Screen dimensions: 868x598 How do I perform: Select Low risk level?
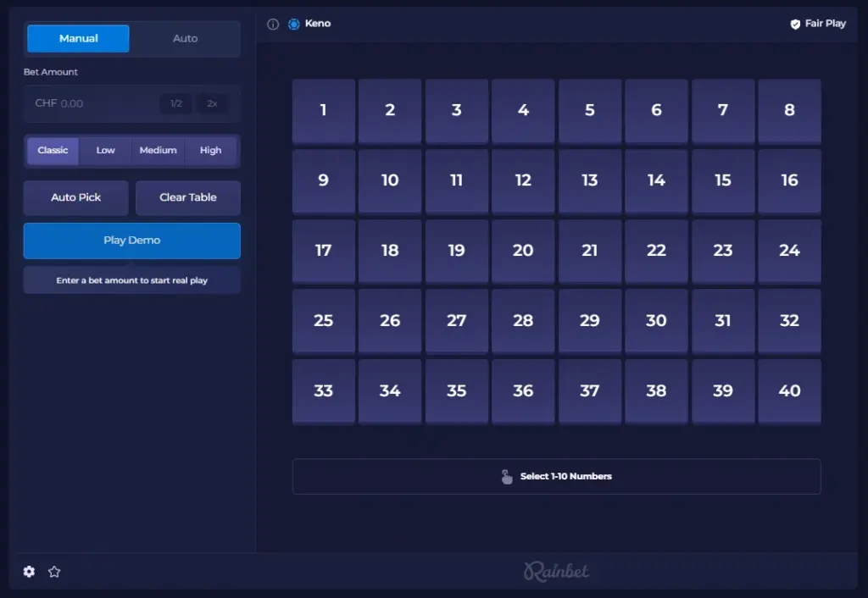click(105, 151)
